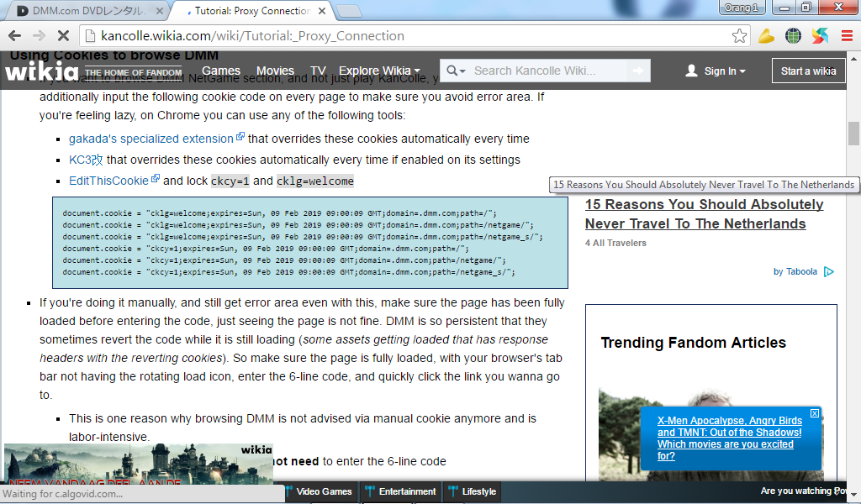Image resolution: width=861 pixels, height=504 pixels.
Task: Click the green globe extension icon
Action: [793, 36]
